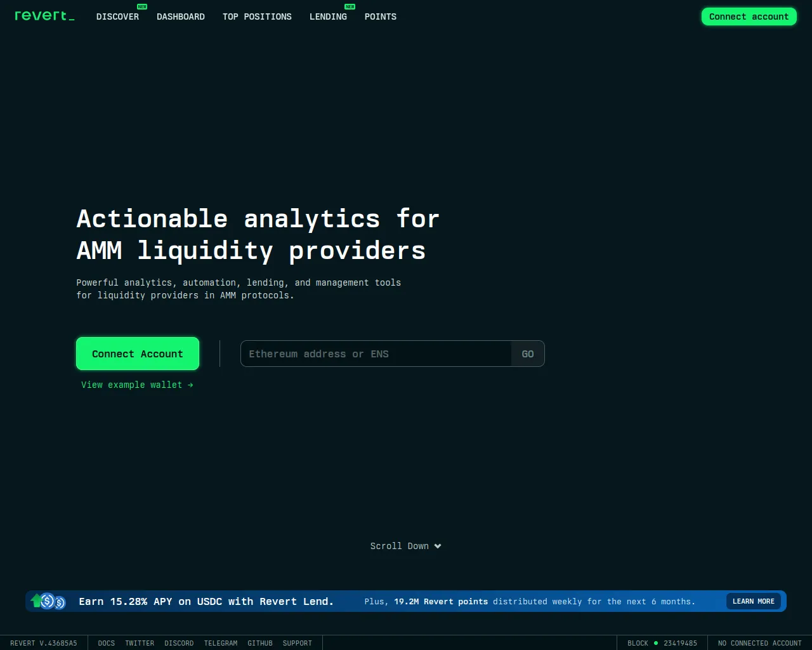Screen dimensions: 812x650
Task: Click the top-right Connect account button
Action: point(749,17)
